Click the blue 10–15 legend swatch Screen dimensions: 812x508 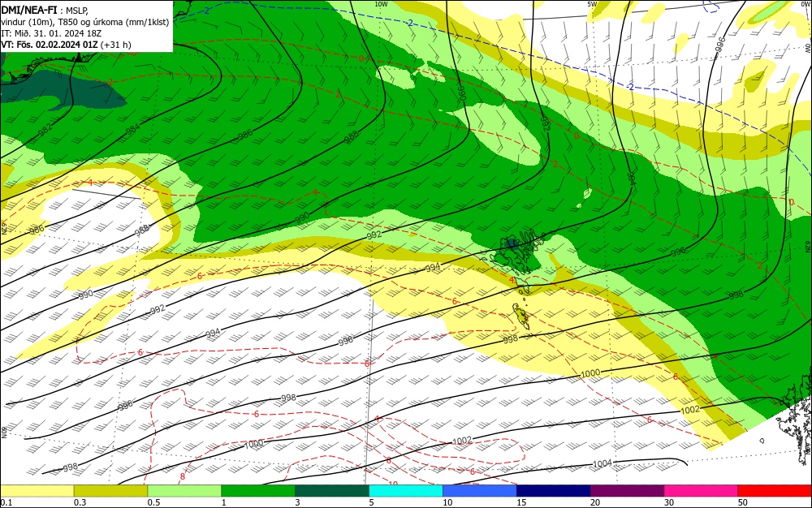click(x=480, y=491)
